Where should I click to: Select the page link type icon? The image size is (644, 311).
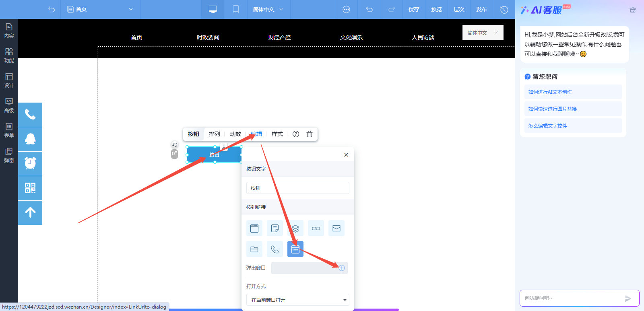point(254,229)
